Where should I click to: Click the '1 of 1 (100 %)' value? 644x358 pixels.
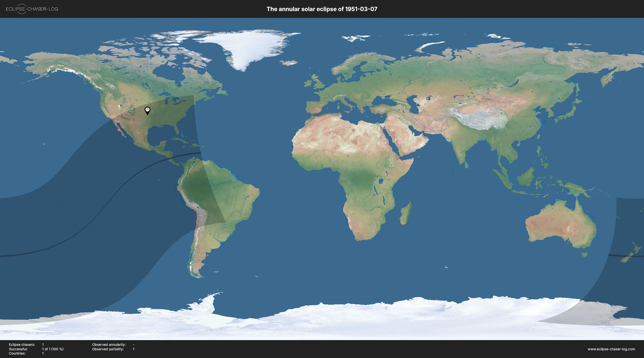click(x=53, y=349)
